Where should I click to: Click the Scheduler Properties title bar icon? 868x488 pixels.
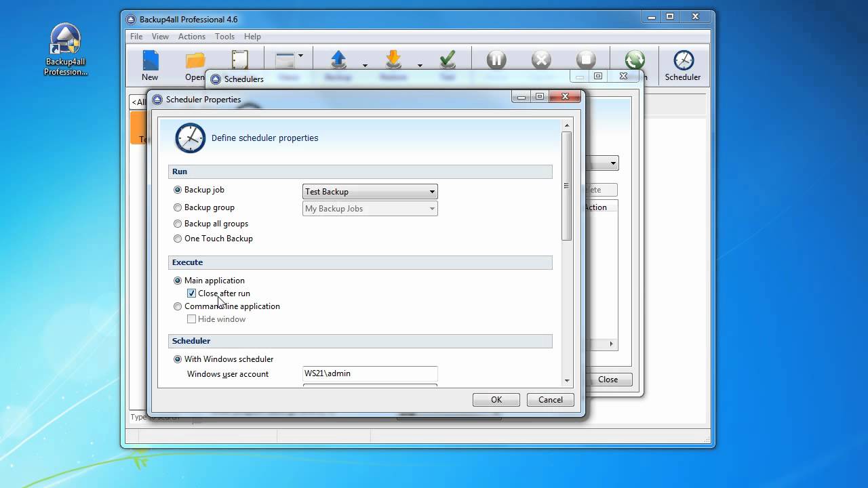coord(157,100)
